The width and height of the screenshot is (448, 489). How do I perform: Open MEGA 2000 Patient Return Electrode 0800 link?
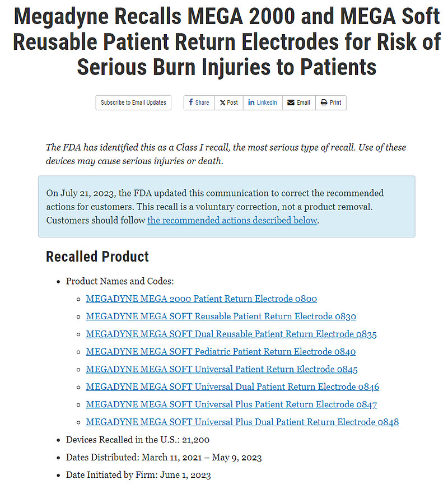[201, 299]
